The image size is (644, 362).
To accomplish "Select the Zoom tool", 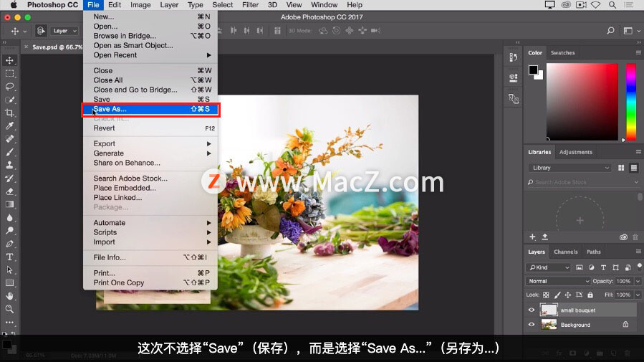I will click(x=9, y=309).
